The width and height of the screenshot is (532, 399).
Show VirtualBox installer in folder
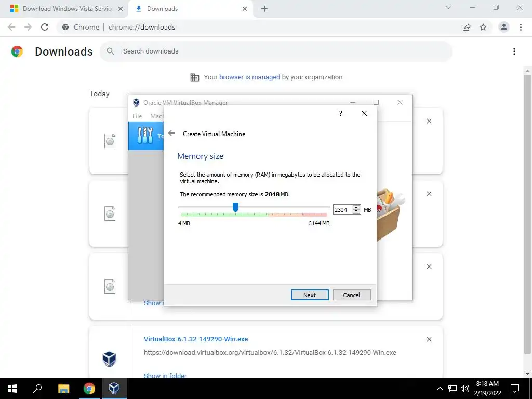click(165, 376)
